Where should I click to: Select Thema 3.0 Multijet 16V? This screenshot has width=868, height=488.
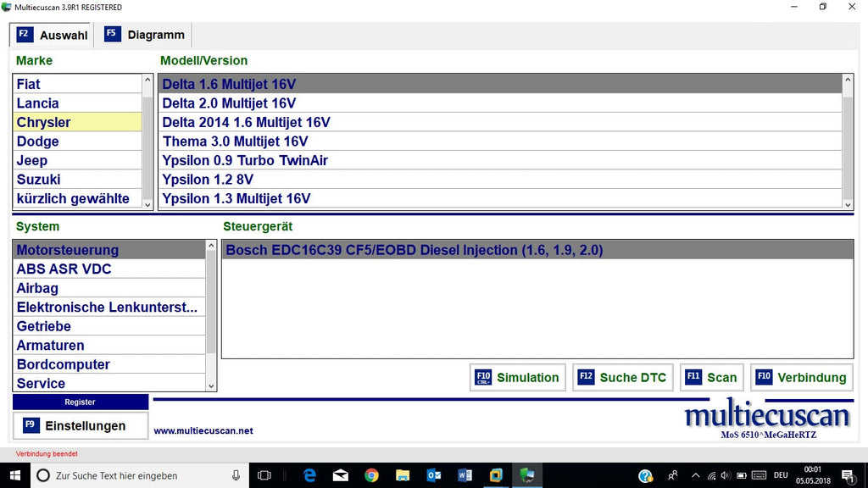click(500, 141)
